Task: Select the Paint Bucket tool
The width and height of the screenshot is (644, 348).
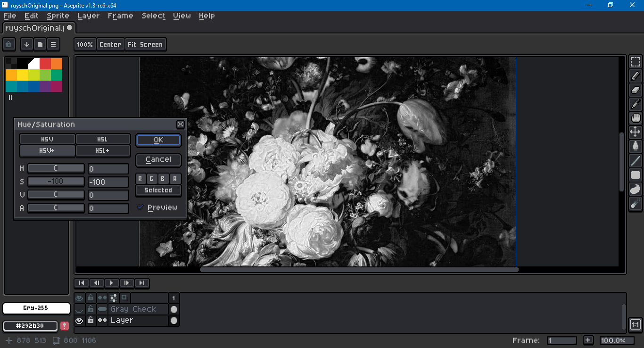Action: point(636,147)
